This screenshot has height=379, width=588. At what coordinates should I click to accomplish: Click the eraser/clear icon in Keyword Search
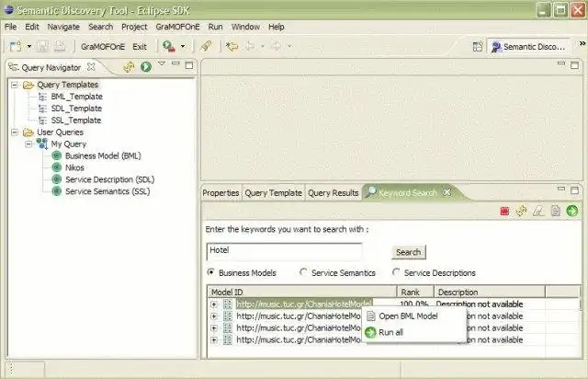tap(538, 211)
